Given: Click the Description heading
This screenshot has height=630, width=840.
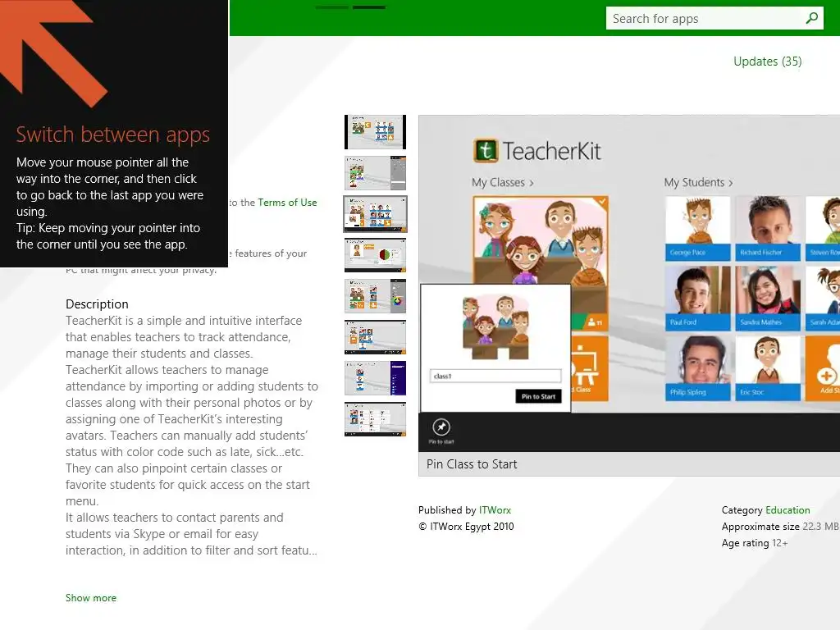Looking at the screenshot, I should (97, 304).
